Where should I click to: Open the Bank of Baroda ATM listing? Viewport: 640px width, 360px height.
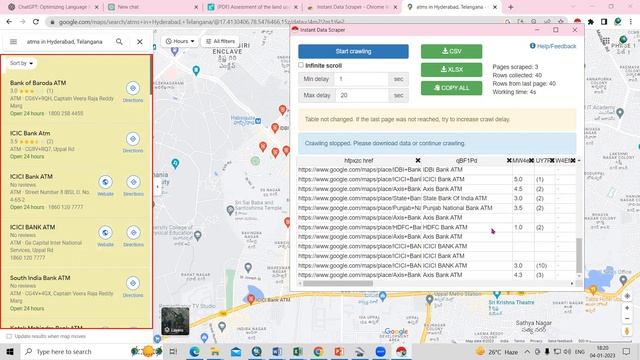pyautogui.click(x=38, y=83)
